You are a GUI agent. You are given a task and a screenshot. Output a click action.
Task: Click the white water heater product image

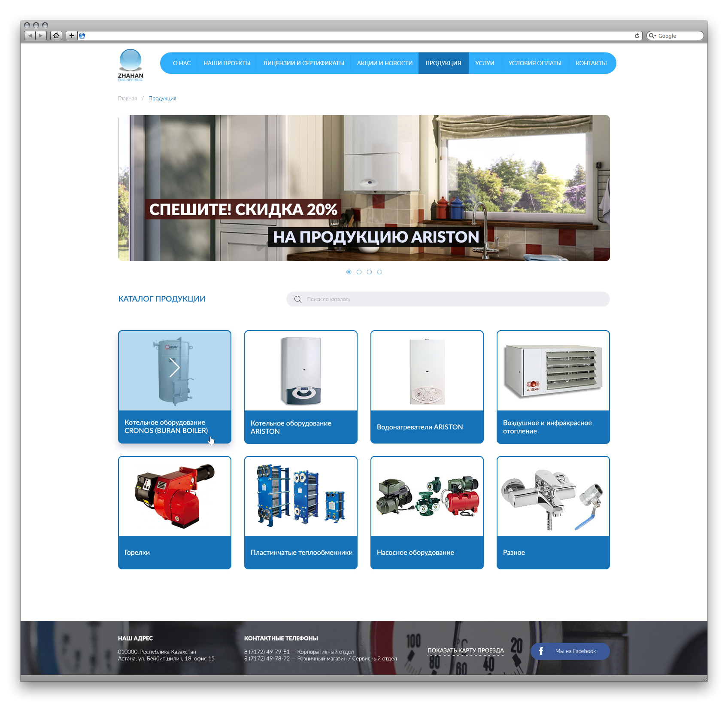[427, 371]
